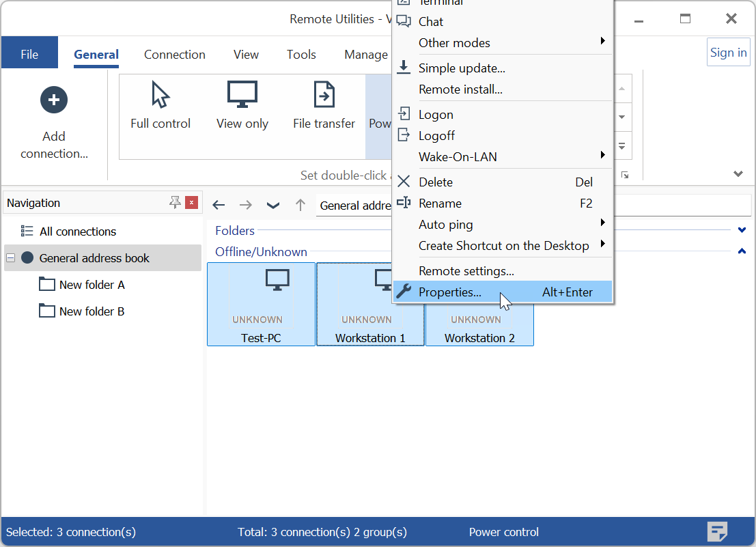Viewport: 756px width, 547px height.
Task: Select Remote settings in the context menu
Action: coord(466,271)
